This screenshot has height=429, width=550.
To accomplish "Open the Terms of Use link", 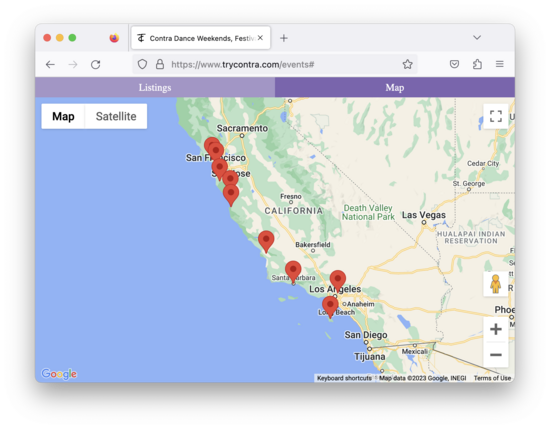I will coord(492,378).
